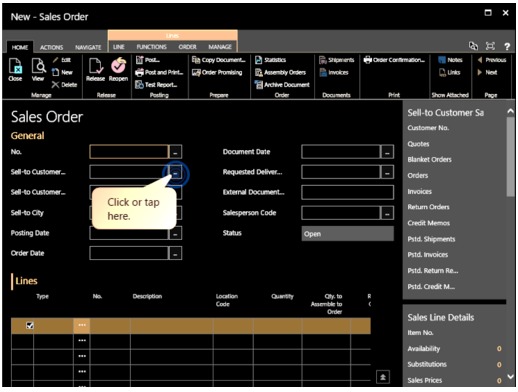The width and height of the screenshot is (518, 392).
Task: Click the External Document input field
Action: point(347,193)
